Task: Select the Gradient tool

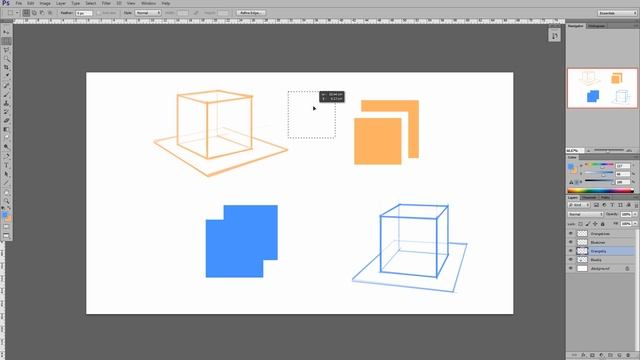Action: [x=6, y=129]
